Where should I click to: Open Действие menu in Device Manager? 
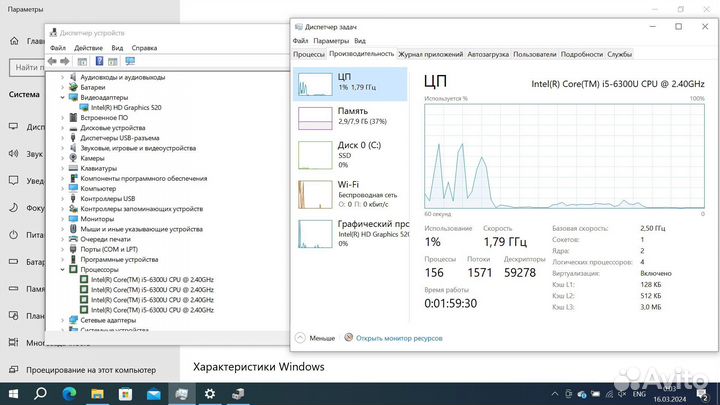pyautogui.click(x=89, y=48)
